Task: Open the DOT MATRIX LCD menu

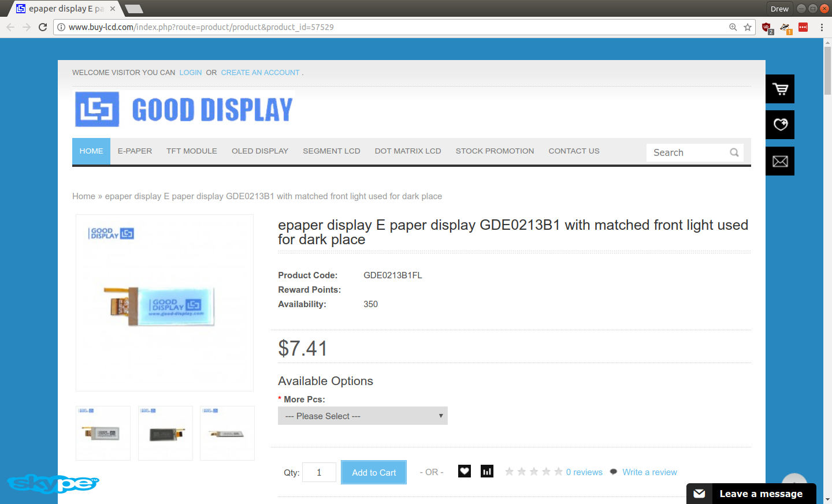Action: point(408,151)
